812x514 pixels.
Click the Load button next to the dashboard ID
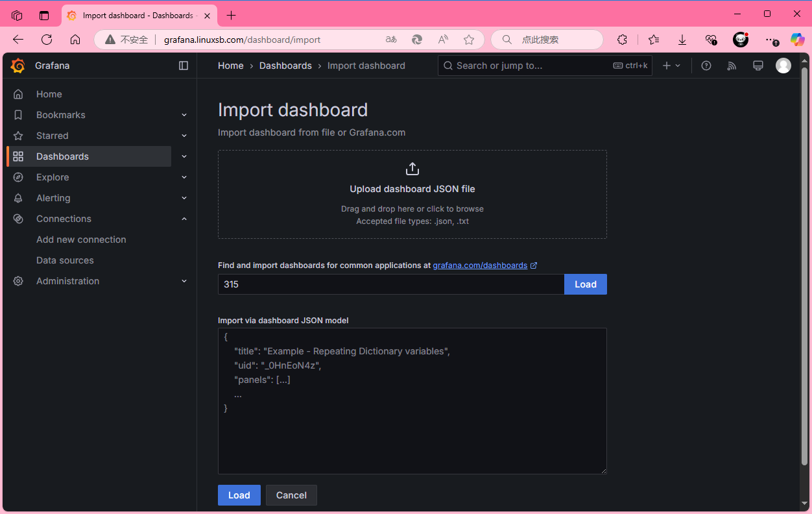[586, 284]
